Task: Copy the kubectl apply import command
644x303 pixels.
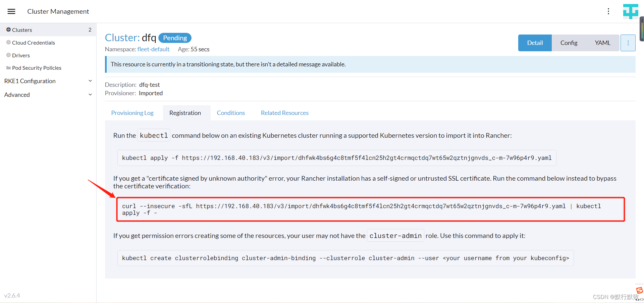Action: pos(337,158)
